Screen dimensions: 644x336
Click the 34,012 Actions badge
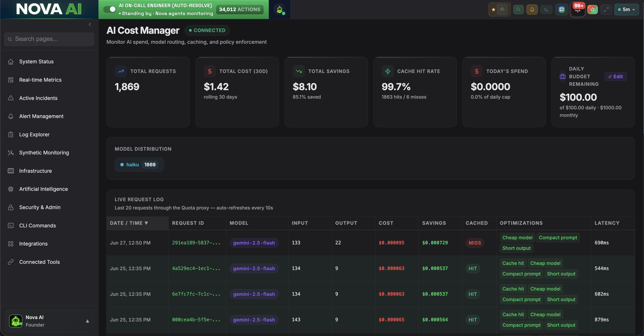[x=240, y=9]
